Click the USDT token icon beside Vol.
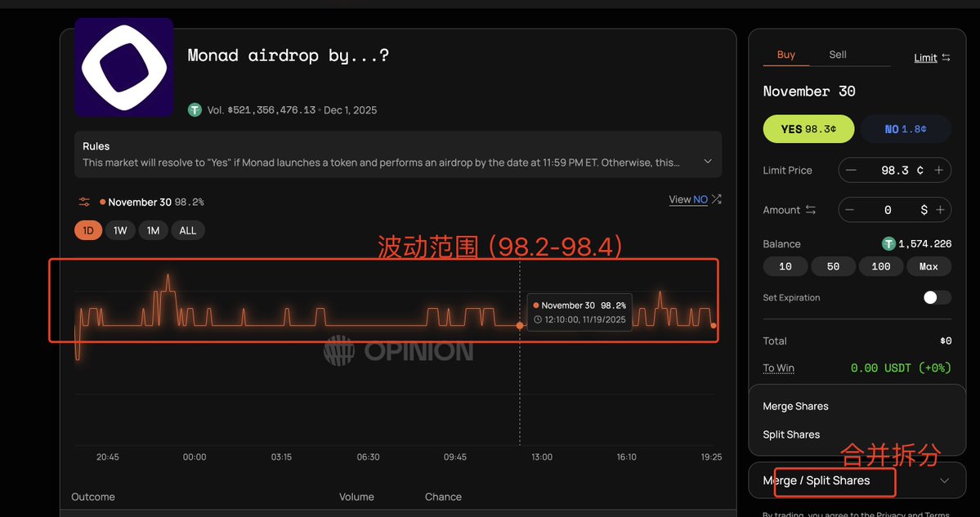The width and height of the screenshot is (980, 517). click(x=195, y=110)
